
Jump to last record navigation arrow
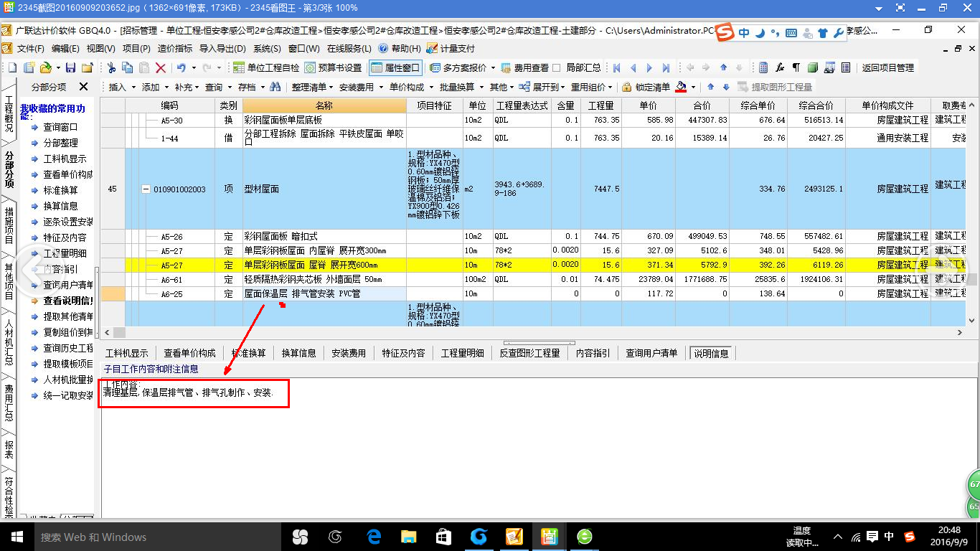[666, 67]
